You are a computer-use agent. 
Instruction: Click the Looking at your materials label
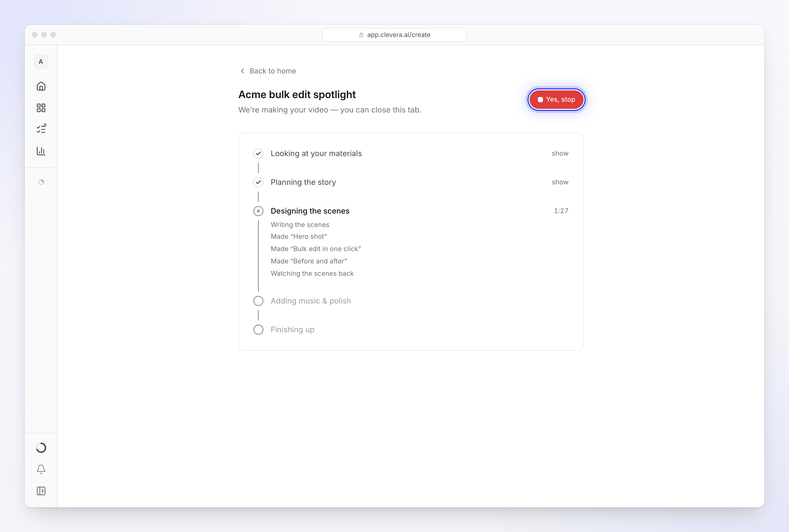[x=316, y=153]
